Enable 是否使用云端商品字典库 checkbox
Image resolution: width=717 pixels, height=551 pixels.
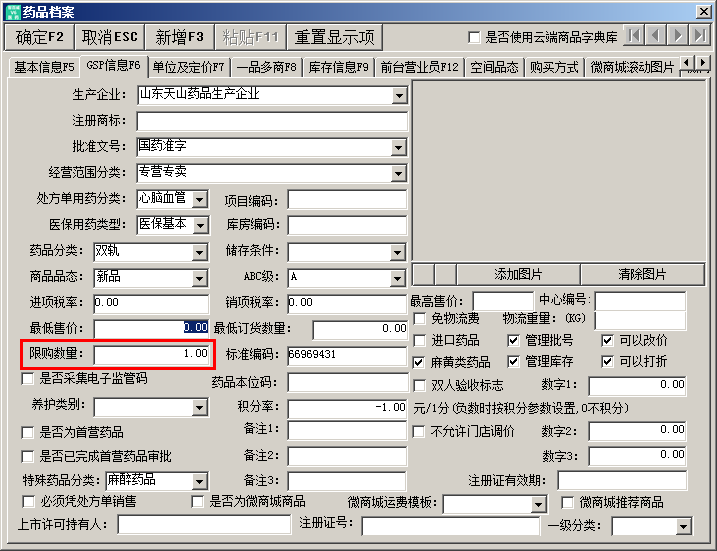click(x=475, y=38)
